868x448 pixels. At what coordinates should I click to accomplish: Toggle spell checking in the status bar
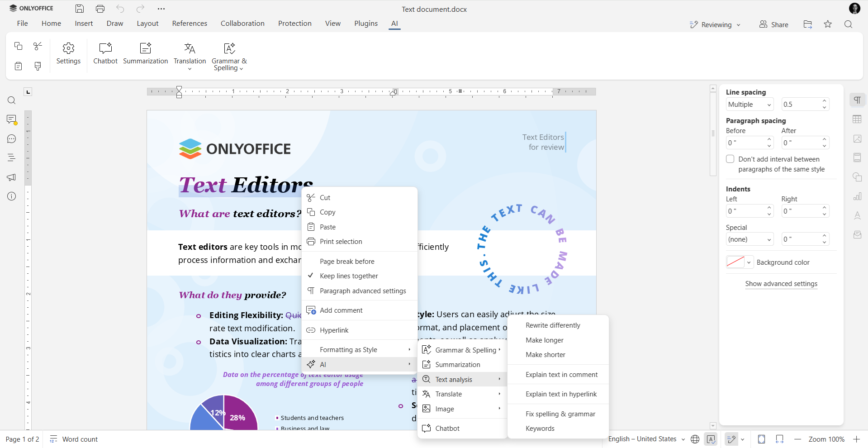point(711,438)
